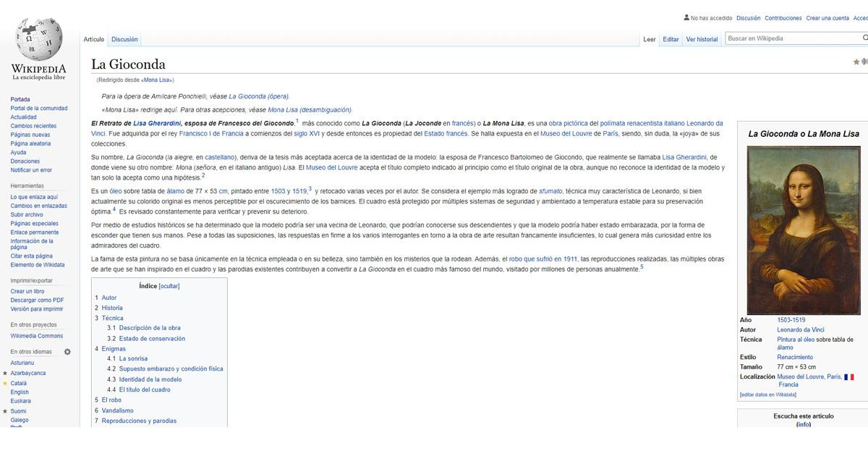This screenshot has height=459, width=868.
Task: Open the sfumato link
Action: pos(550,191)
